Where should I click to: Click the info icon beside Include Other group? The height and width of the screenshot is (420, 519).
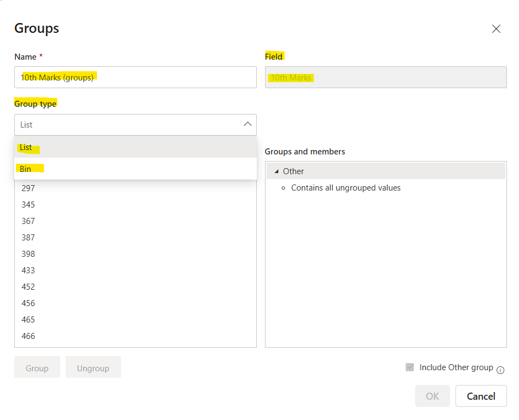click(x=500, y=370)
